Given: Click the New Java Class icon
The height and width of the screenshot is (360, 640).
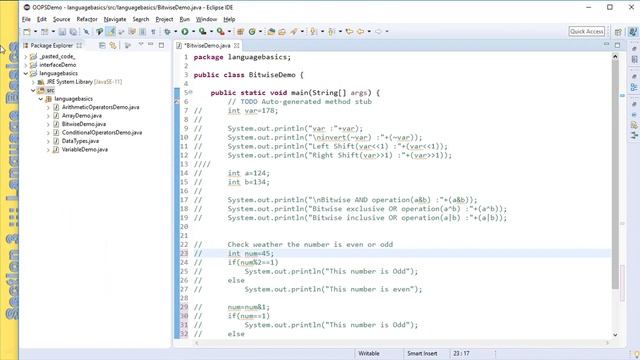Looking at the screenshot, I should tap(252, 31).
